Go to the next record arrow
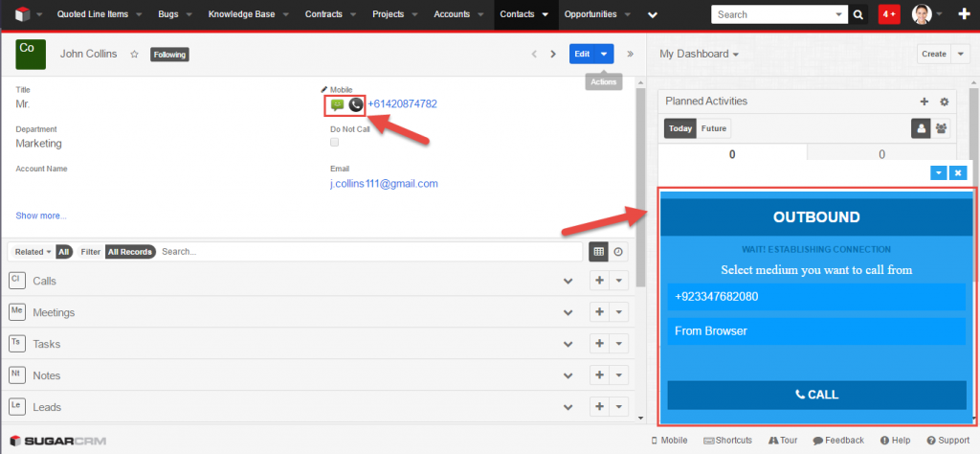980x454 pixels. tap(552, 54)
